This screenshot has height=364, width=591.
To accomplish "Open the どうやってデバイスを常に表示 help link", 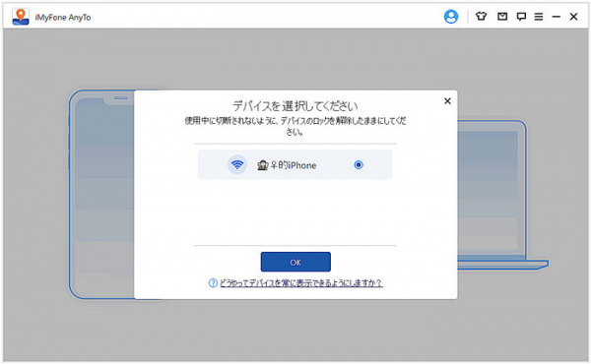I will click(301, 283).
